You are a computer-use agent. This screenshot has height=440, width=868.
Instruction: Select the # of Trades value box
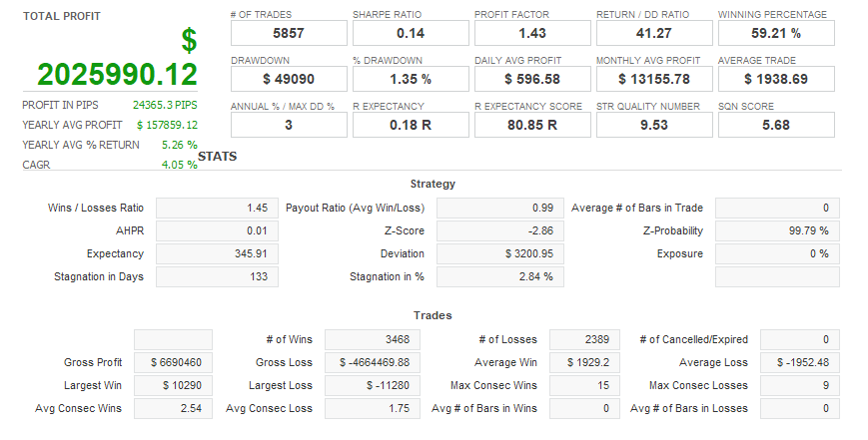[x=289, y=33]
